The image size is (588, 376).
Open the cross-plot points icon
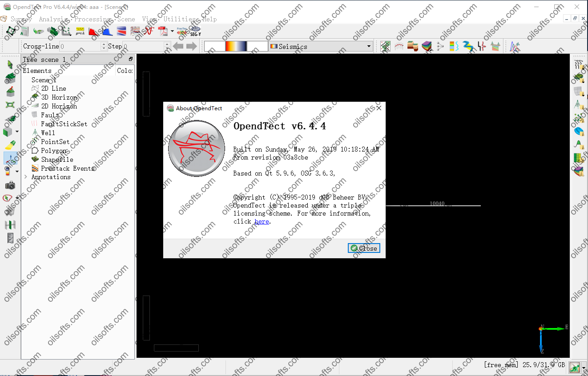(66, 31)
